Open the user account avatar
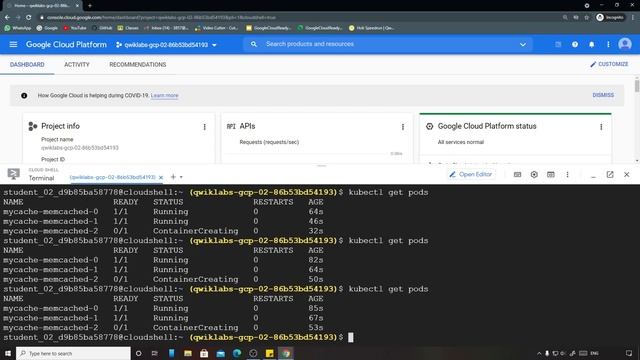640x360 pixels. pos(625,44)
